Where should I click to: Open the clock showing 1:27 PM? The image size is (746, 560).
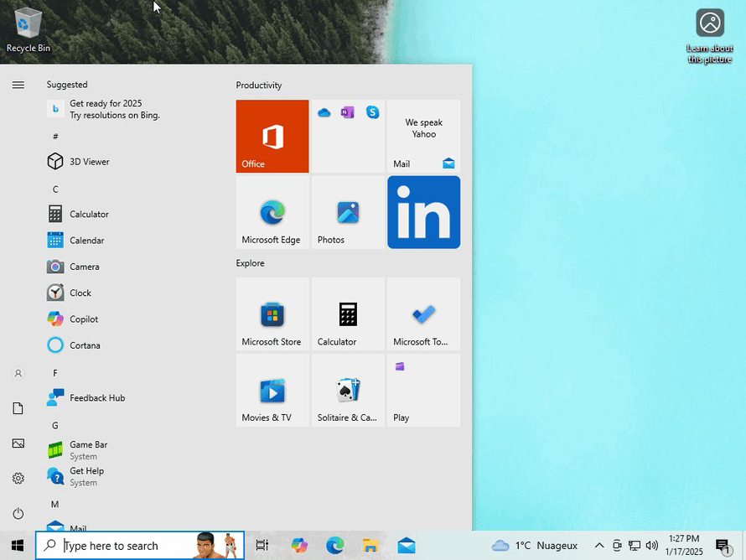tap(684, 545)
